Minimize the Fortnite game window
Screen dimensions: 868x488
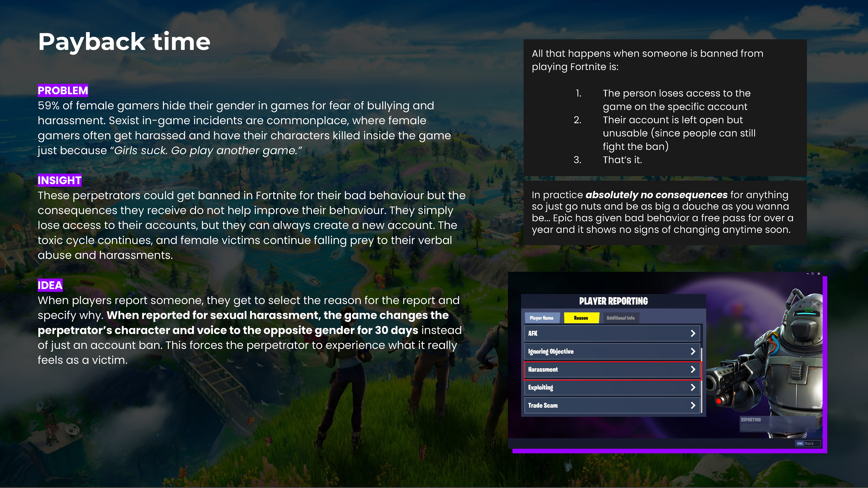[x=808, y=274]
